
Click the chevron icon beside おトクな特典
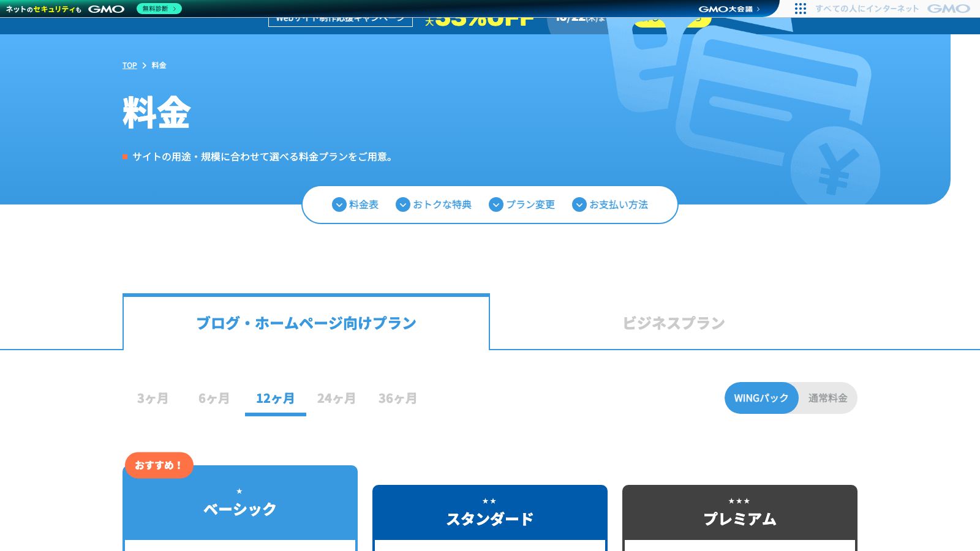pos(403,204)
